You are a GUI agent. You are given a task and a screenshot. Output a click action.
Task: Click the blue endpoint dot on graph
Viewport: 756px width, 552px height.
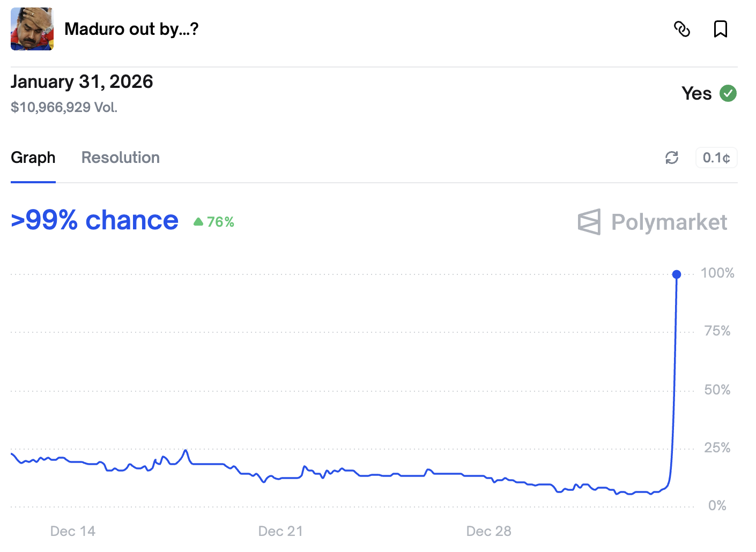(x=677, y=274)
